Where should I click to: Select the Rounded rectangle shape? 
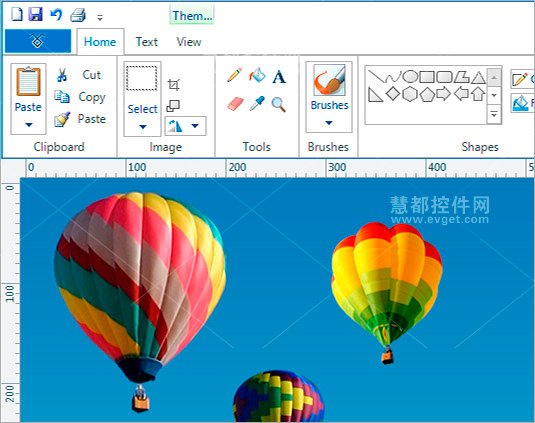(444, 77)
